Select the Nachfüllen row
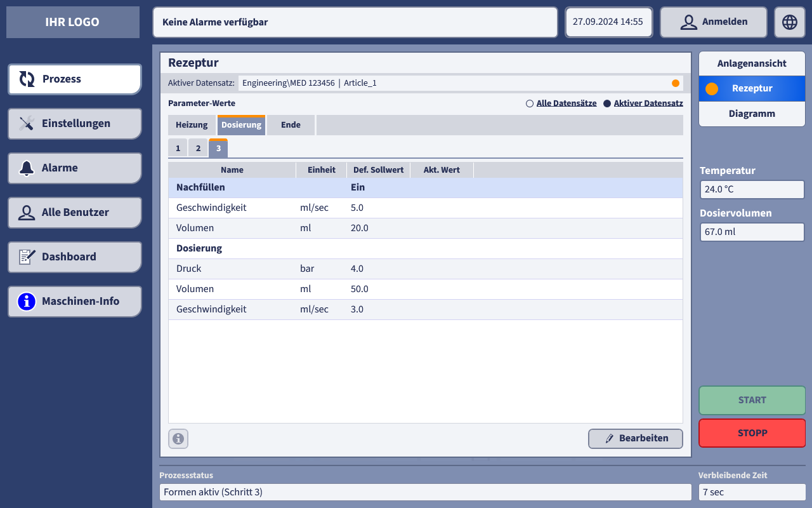This screenshot has height=508, width=812. (x=426, y=188)
